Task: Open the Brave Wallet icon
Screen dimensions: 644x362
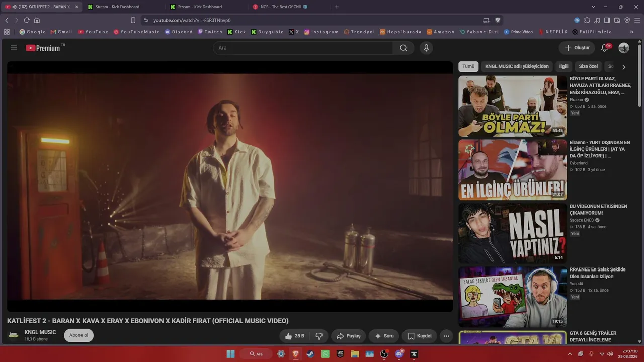Action: click(617, 20)
